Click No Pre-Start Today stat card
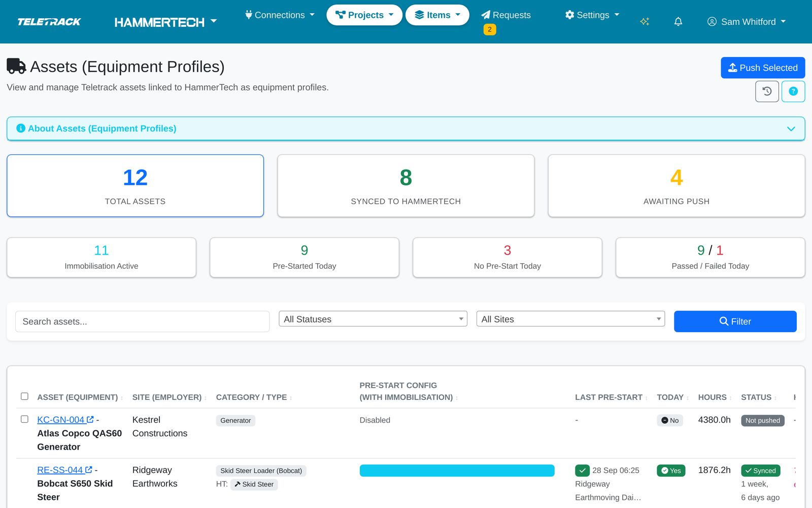 click(507, 258)
